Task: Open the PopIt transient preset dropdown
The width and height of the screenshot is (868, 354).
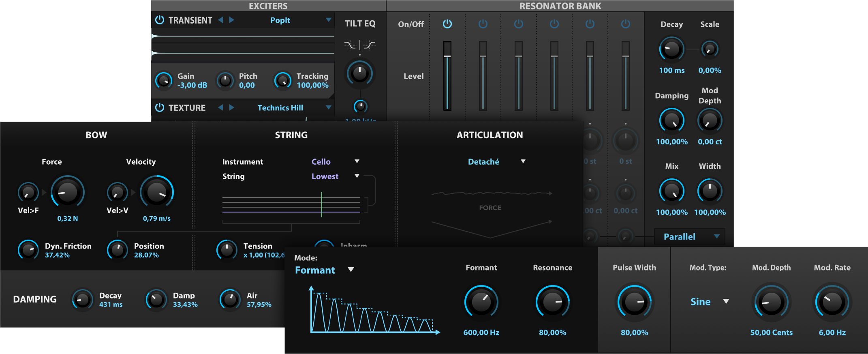Action: 328,20
